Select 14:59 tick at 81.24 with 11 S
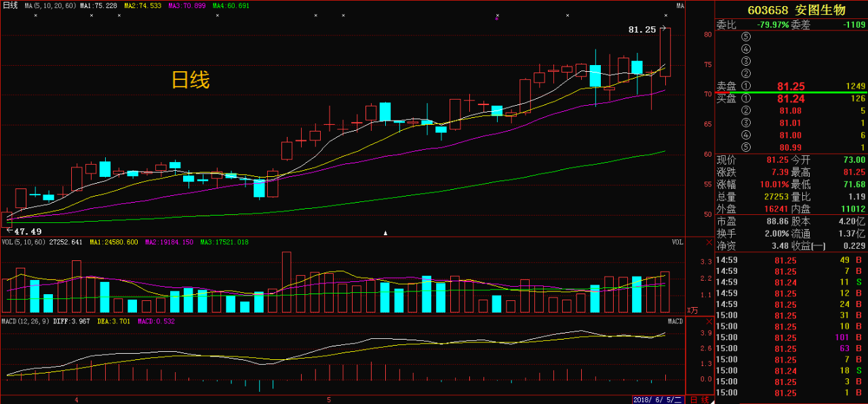This screenshot has width=868, height=404. (791, 282)
